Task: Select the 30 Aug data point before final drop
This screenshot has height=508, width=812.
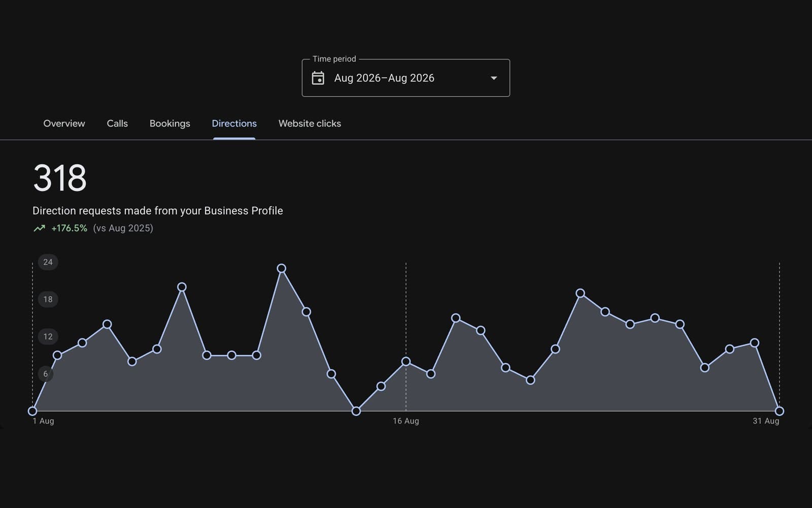Action: coord(755,343)
